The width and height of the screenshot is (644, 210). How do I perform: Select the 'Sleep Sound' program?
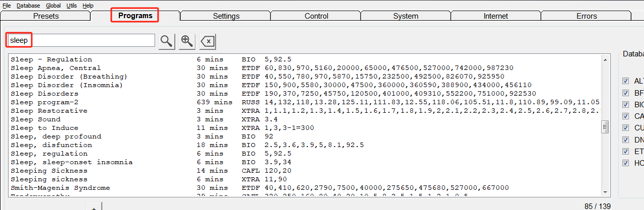point(305,119)
